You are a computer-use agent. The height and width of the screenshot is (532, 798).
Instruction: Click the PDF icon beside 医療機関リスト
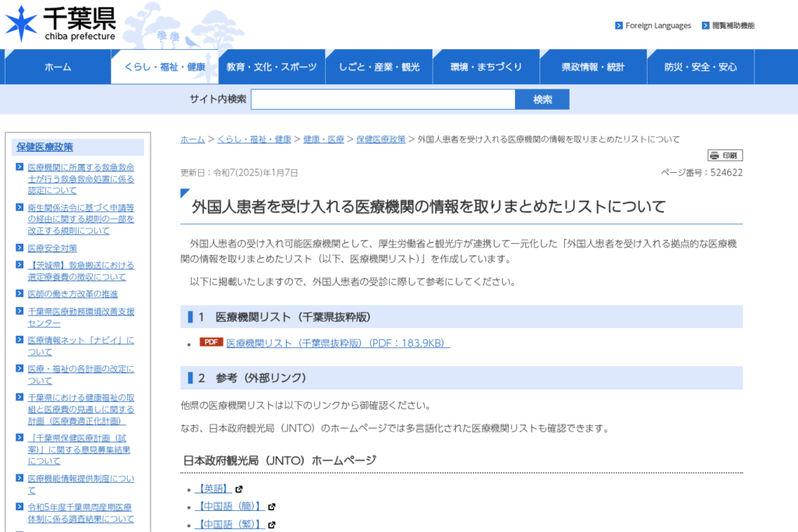pyautogui.click(x=210, y=343)
